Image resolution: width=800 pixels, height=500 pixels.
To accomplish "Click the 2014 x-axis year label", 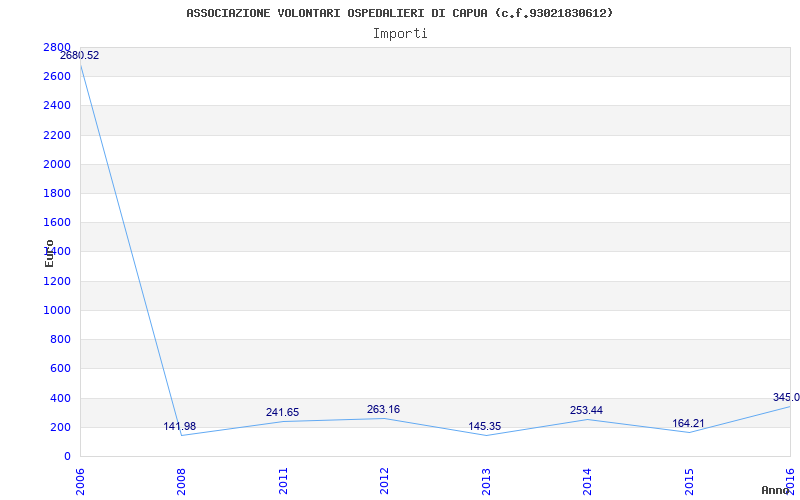I will click(x=587, y=482).
